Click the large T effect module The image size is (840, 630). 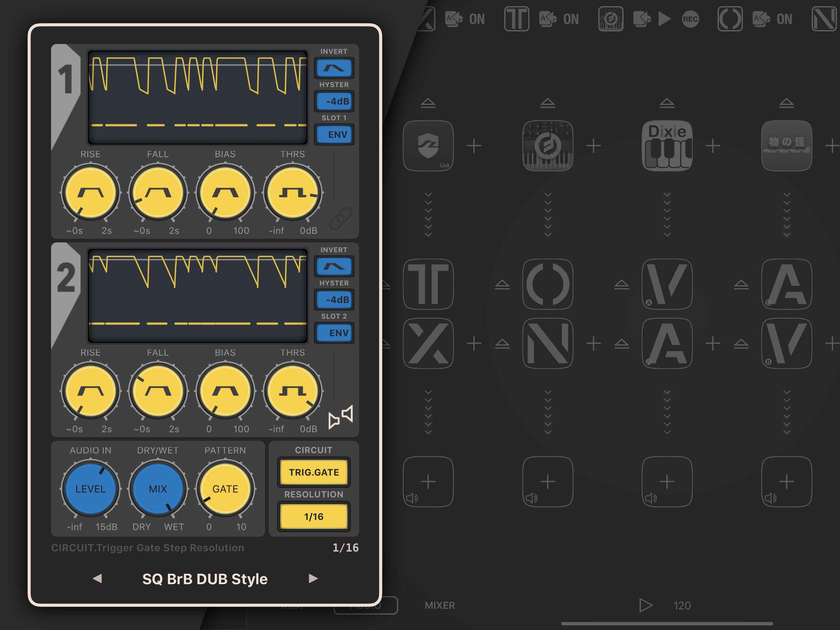(428, 284)
